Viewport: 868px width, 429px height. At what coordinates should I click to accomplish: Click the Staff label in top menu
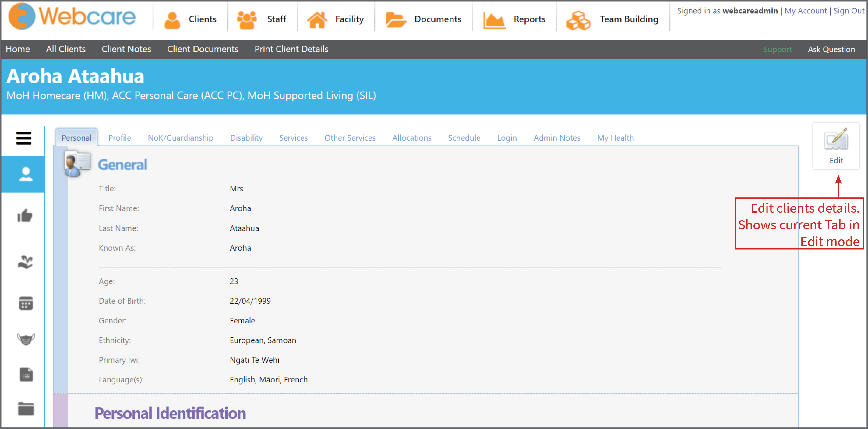pyautogui.click(x=277, y=19)
